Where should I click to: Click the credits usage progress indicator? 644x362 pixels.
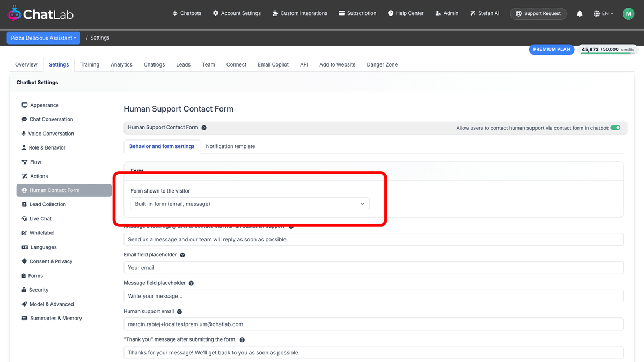[608, 50]
